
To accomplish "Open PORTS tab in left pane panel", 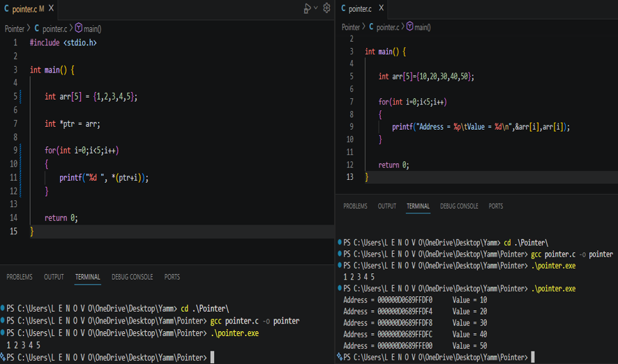I will click(172, 277).
